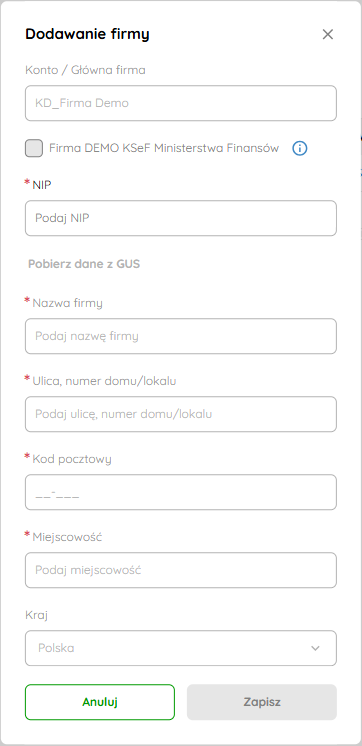Click the NIP field label
The height and width of the screenshot is (746, 362).
(x=42, y=185)
